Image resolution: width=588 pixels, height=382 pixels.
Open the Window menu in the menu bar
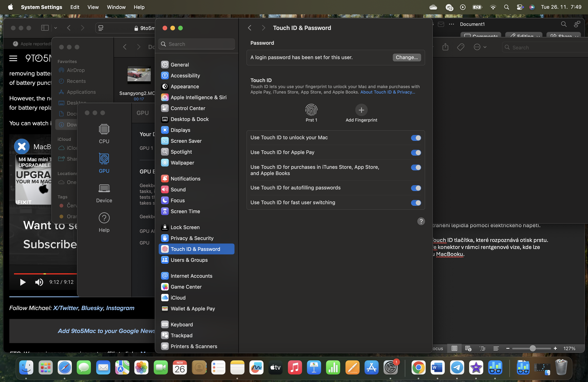pos(116,7)
